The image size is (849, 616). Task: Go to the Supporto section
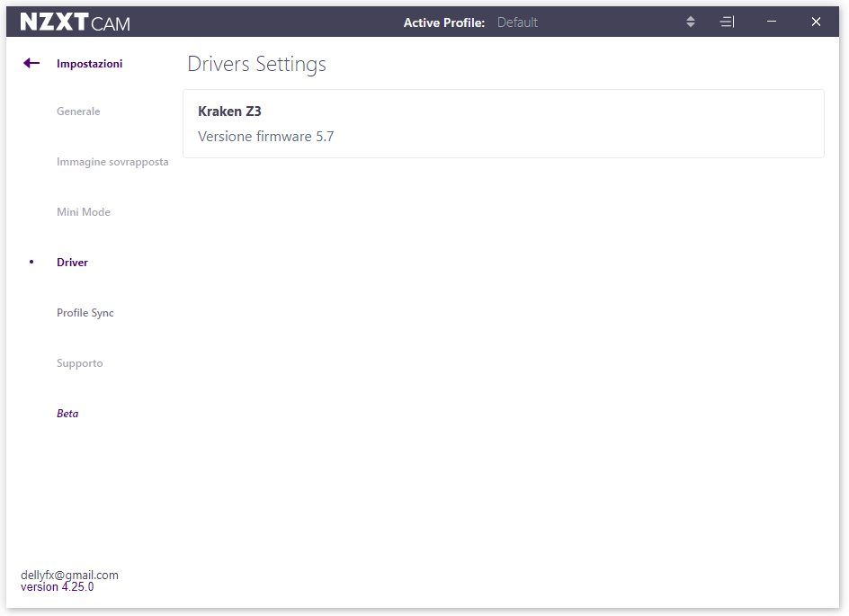[79, 363]
